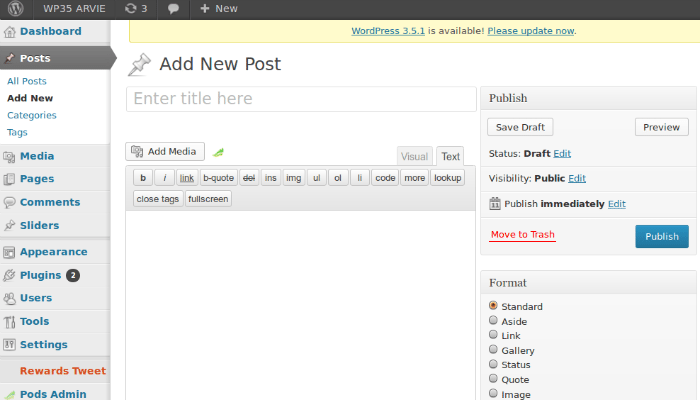This screenshot has width=700, height=400.
Task: Click the updates refresh icon in admin bar
Action: pos(131,9)
